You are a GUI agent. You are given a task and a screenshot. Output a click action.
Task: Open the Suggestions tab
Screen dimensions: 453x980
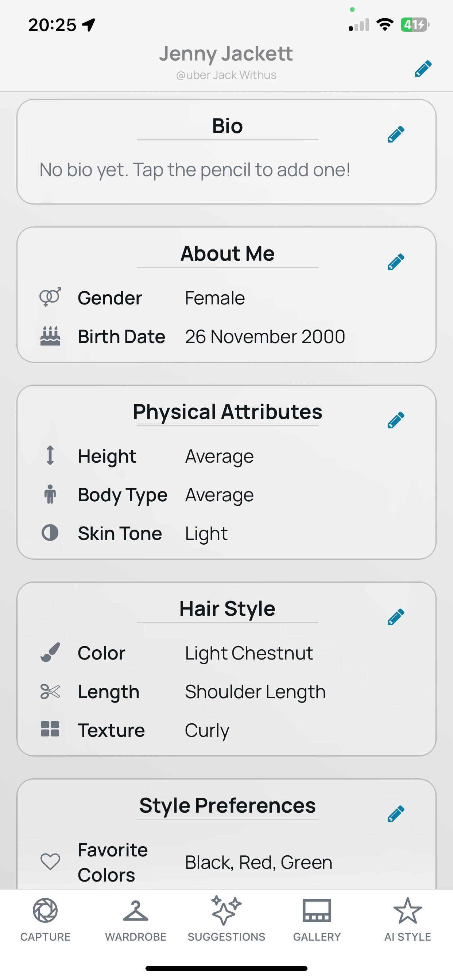coord(226,919)
